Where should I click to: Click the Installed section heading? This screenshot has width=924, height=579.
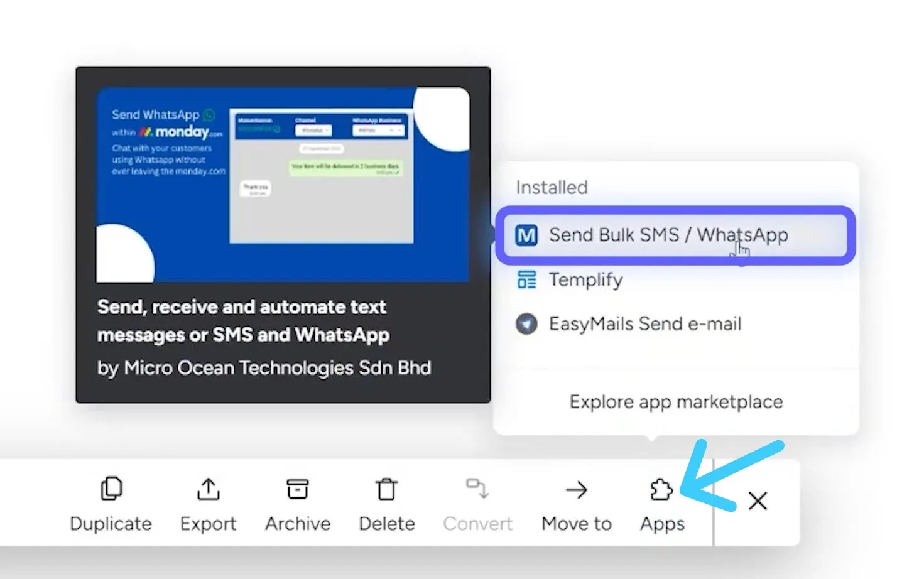552,188
